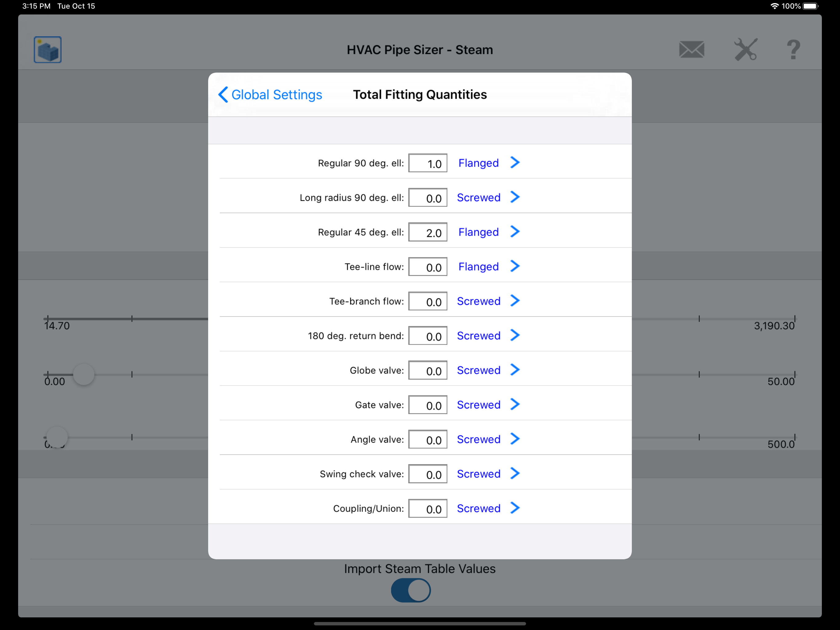Click Flanged link for Tee-line flow
The width and height of the screenshot is (840, 630).
478,267
